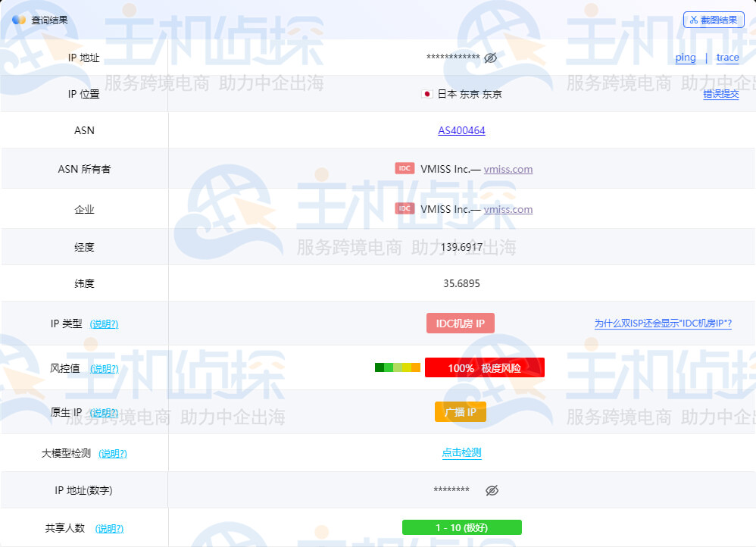Viewport: 756px width, 547px height.
Task: Visit the vmiss.com link in the 企业 row
Action: click(x=508, y=209)
